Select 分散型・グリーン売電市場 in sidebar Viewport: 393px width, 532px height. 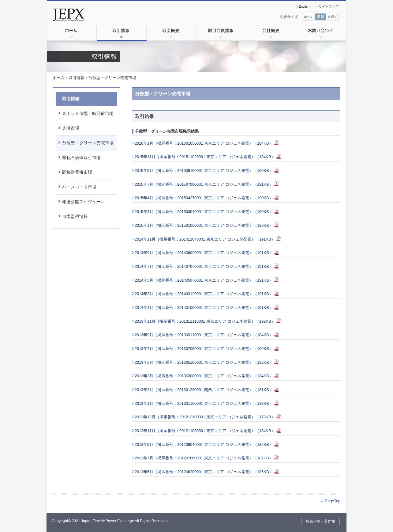pos(86,143)
